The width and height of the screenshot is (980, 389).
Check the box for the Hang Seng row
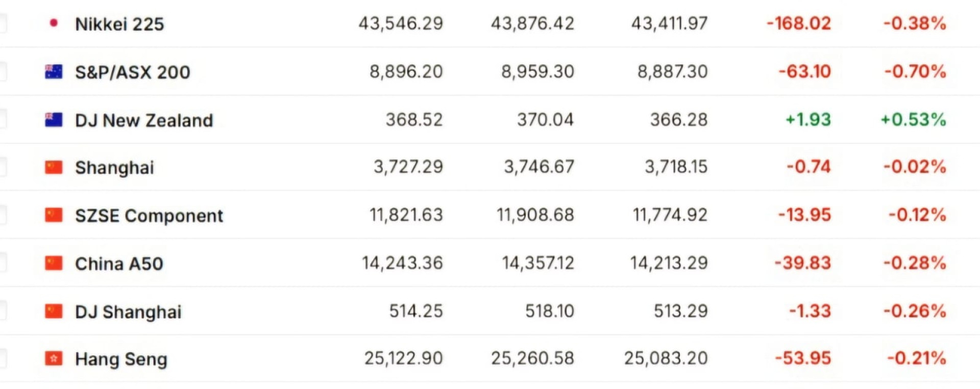(x=2, y=358)
